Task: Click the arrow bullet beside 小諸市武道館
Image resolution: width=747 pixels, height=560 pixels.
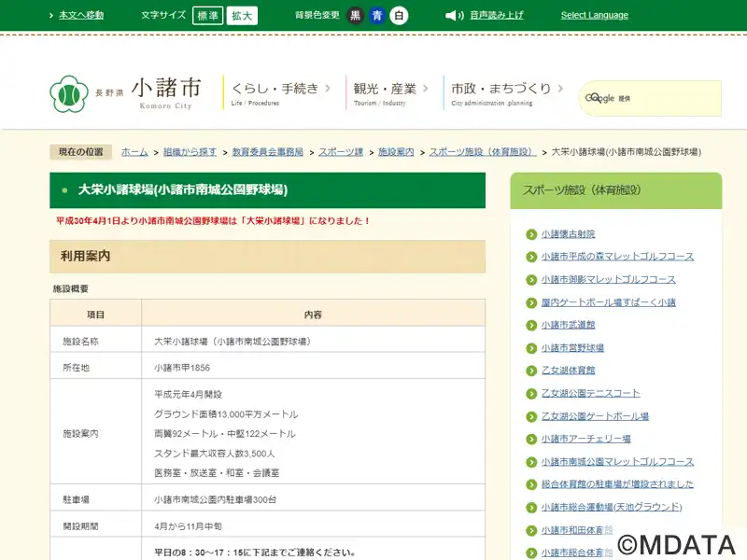Action: [x=530, y=325]
